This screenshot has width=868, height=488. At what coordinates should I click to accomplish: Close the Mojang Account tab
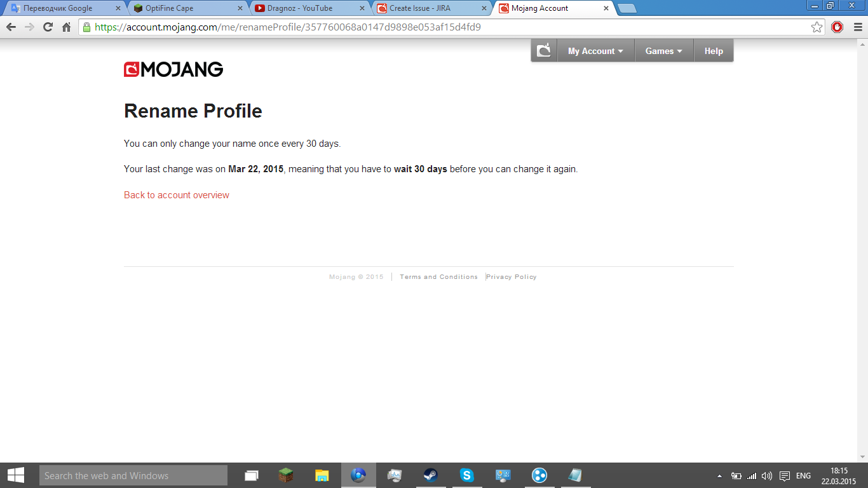click(x=606, y=8)
